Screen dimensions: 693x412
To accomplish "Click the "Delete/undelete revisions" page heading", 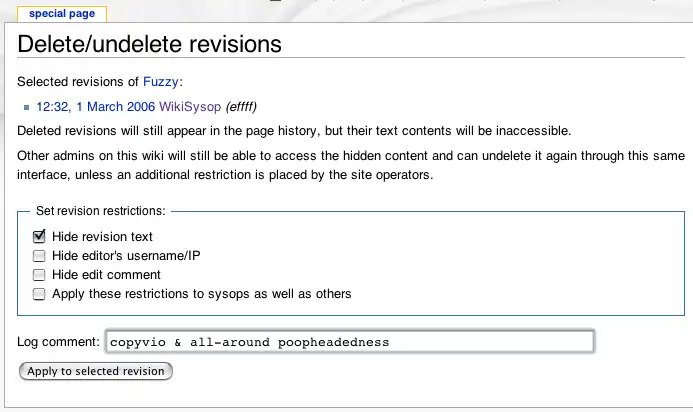I will coord(150,44).
